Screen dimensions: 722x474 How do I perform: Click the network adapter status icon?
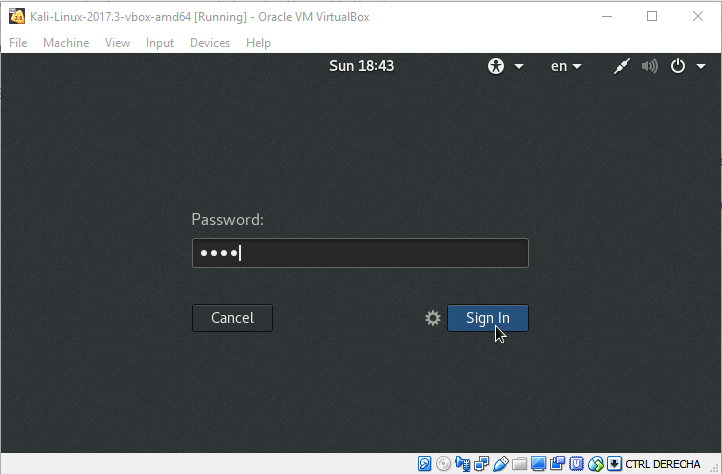[x=481, y=464]
